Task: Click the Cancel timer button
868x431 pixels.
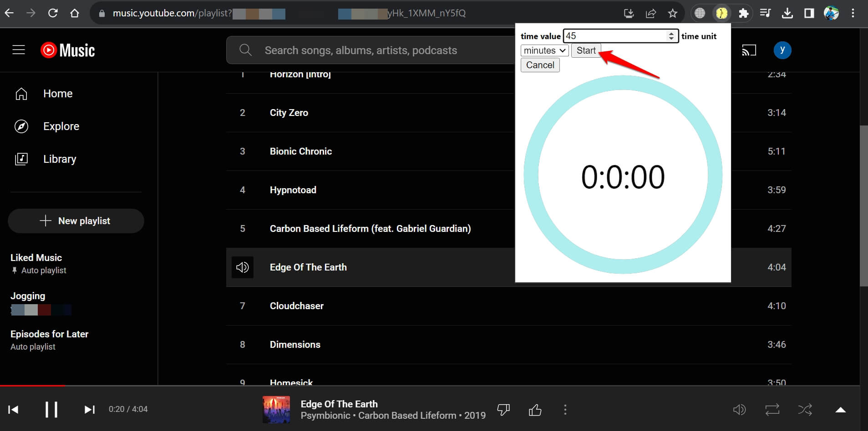Action: (x=540, y=65)
